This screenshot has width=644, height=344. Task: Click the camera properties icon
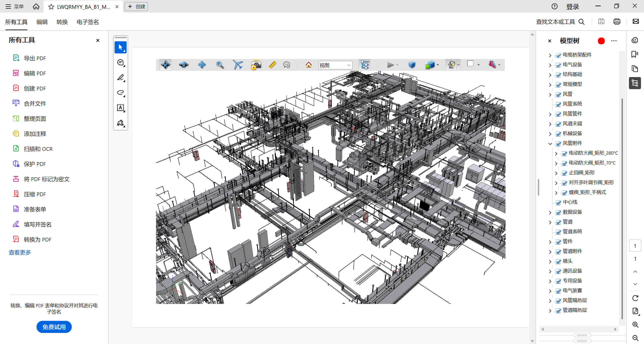256,65
